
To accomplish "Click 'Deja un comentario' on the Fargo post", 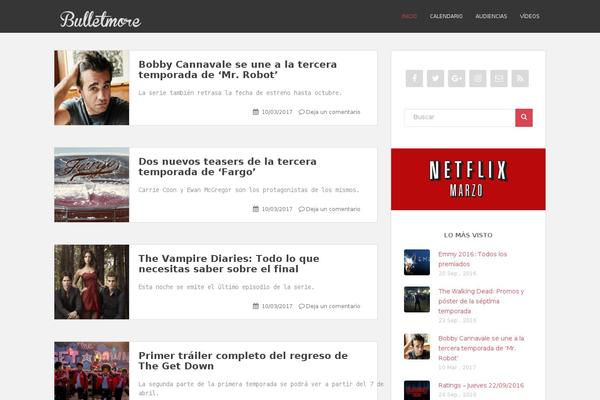I will 333,209.
